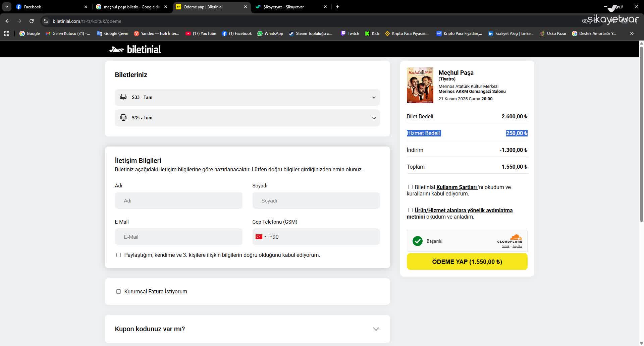Screen dimensions: 644x346
Task: Click the E-Mail input field
Action: pyautogui.click(x=178, y=237)
